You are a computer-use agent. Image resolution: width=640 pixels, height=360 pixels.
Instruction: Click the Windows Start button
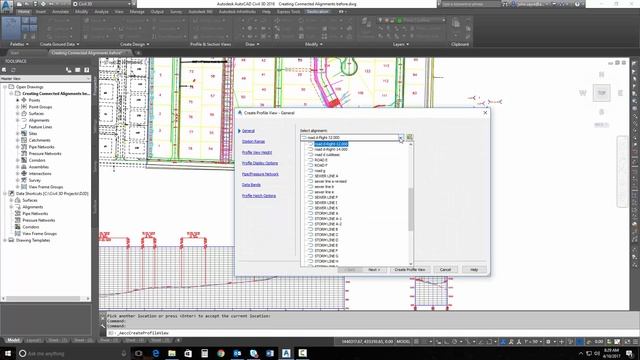[8, 353]
